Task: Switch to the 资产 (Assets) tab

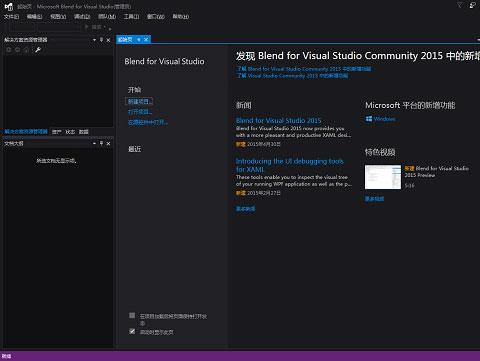Action: 57,132
